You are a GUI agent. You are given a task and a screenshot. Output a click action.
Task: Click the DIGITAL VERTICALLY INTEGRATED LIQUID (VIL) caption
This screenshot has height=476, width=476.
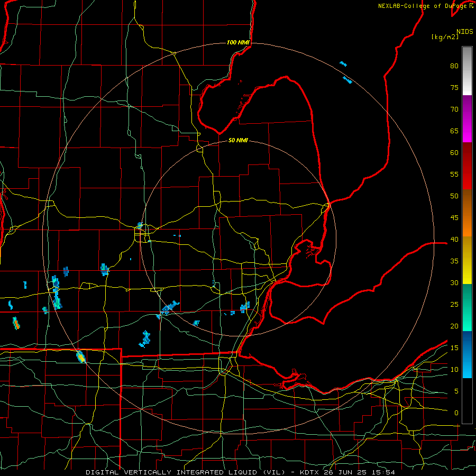(x=185, y=472)
